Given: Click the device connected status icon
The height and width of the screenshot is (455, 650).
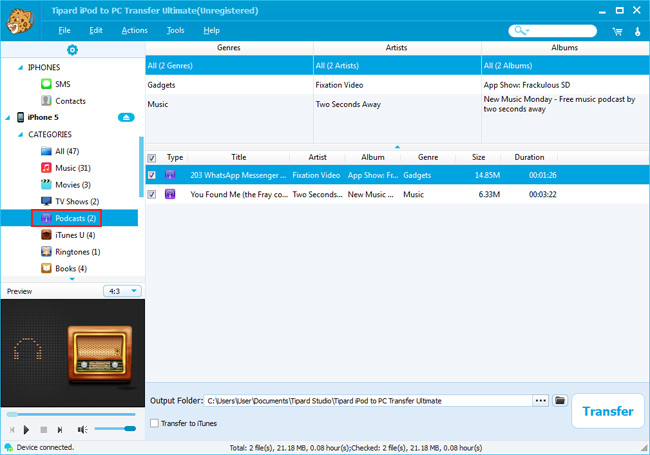Looking at the screenshot, I should coord(8,447).
